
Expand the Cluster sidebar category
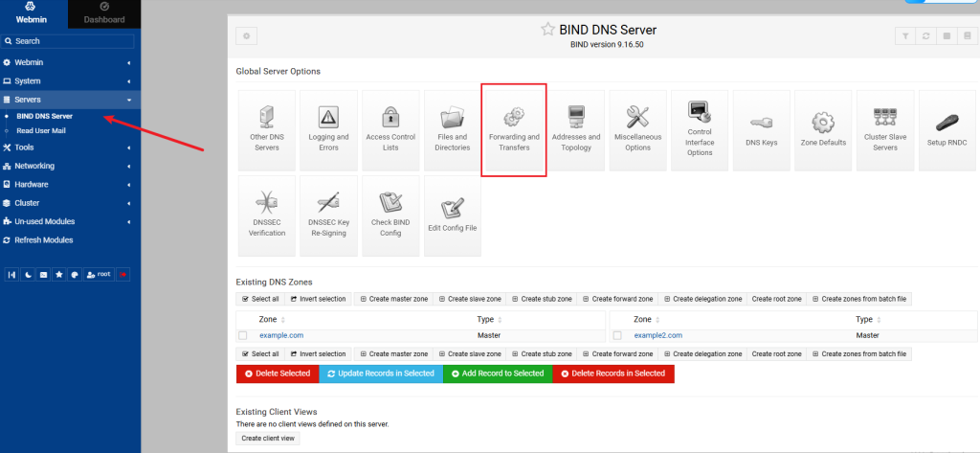[x=70, y=203]
